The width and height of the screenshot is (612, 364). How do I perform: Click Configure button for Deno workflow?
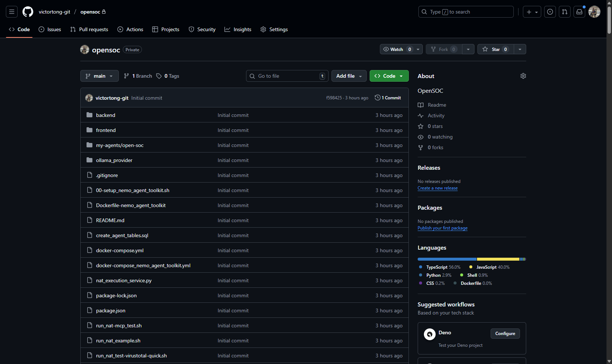[505, 334]
